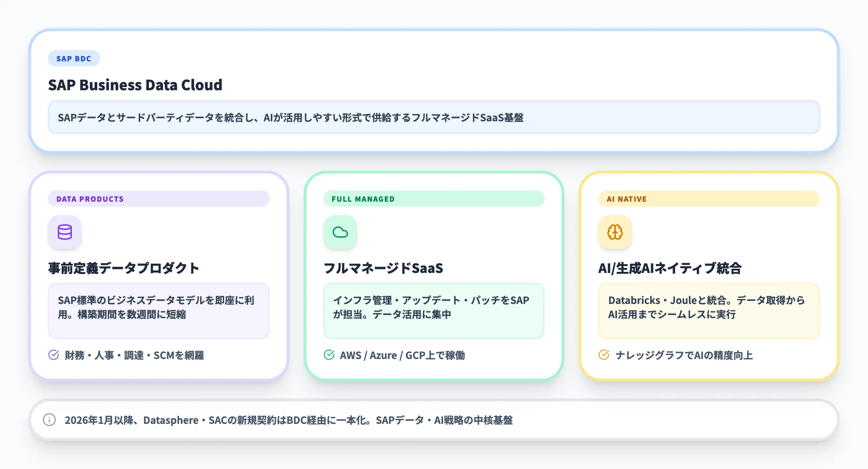Viewport: 868px width, 469px height.
Task: Click the orange checkmark next to ナレッジグラフでAIの精度向上
Action: pyautogui.click(x=603, y=355)
